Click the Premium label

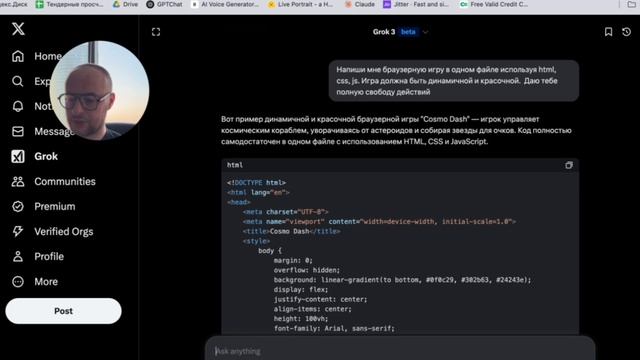[x=55, y=207]
